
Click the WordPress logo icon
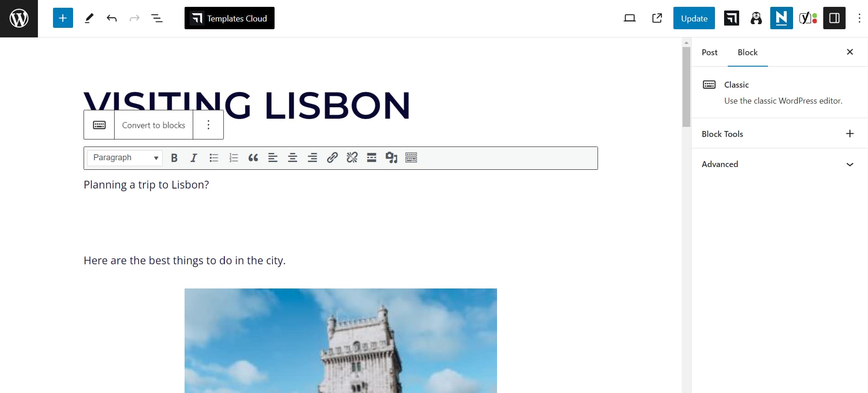pyautogui.click(x=19, y=19)
